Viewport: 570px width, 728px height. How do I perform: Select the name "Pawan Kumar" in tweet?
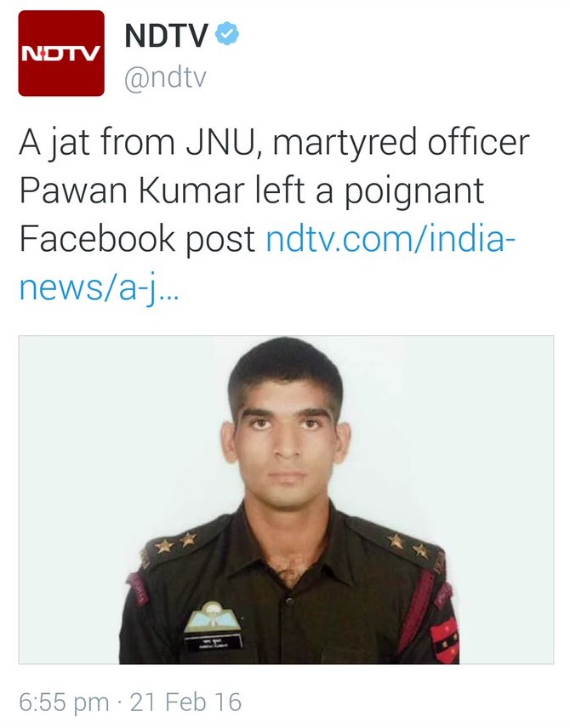(132, 191)
